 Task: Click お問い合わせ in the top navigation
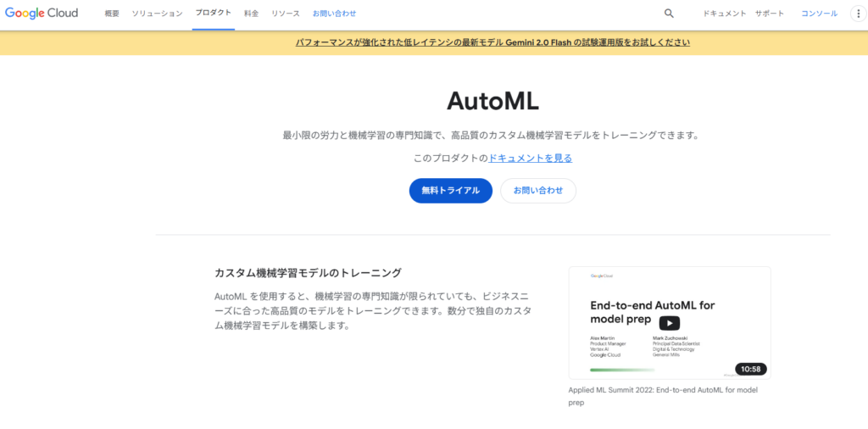point(334,14)
